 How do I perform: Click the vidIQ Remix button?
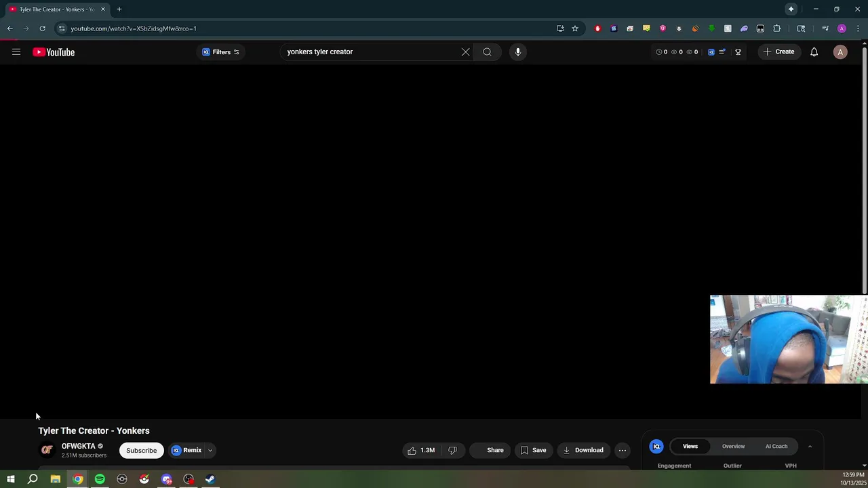tap(186, 450)
